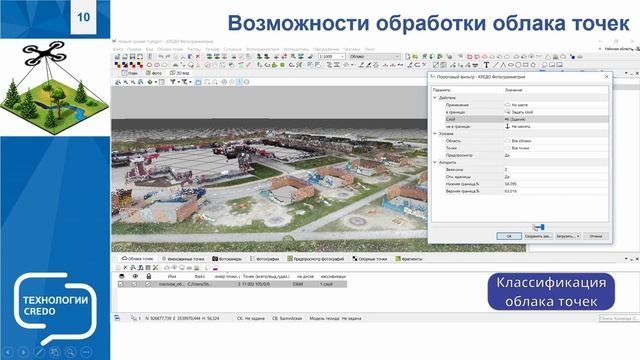This screenshot has height=360, width=640.
Task: Collapse the Алгоритм group in filter dialog
Action: (435, 162)
